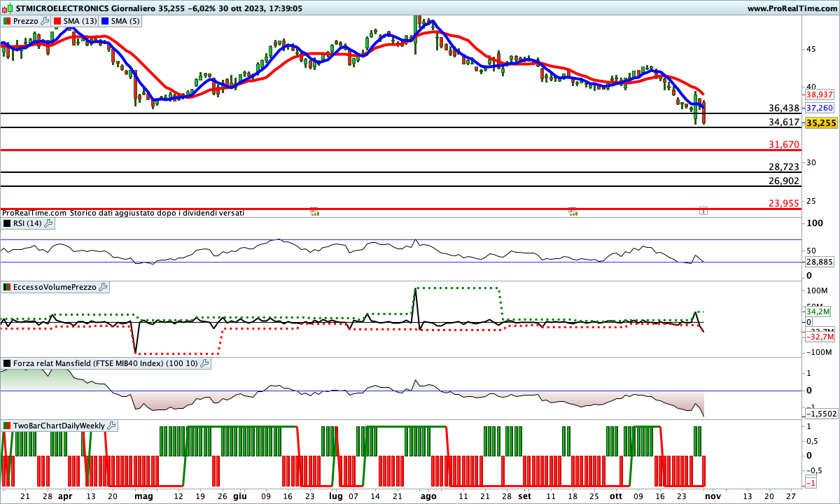The width and height of the screenshot is (840, 504).
Task: Click the price axis value 45
Action: click(811, 49)
